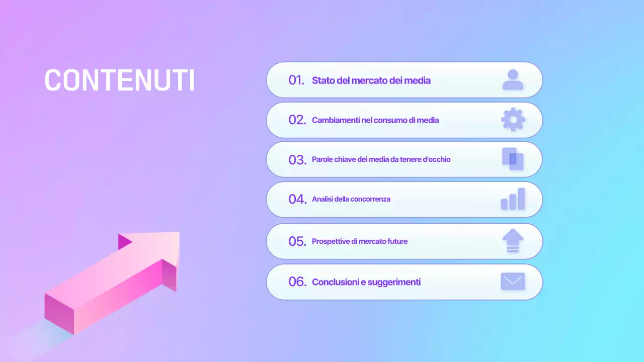
Task: Click the person icon in item 01
Action: point(513,80)
